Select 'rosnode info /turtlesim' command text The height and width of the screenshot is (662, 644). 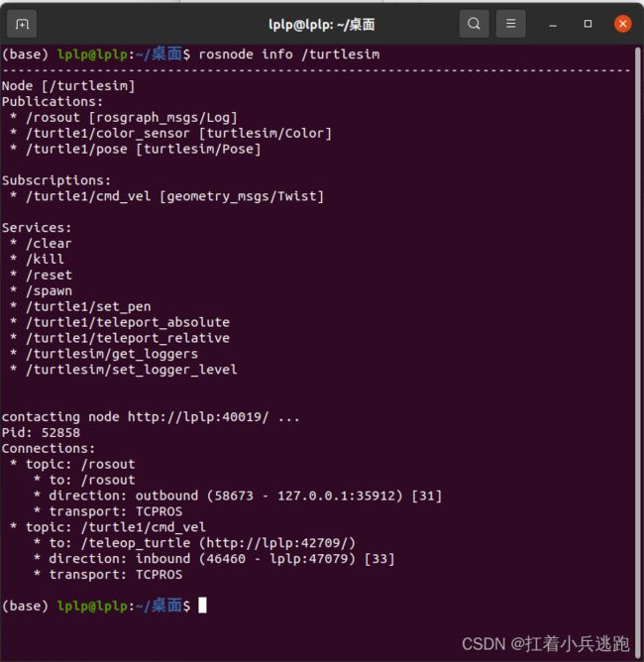pos(289,55)
